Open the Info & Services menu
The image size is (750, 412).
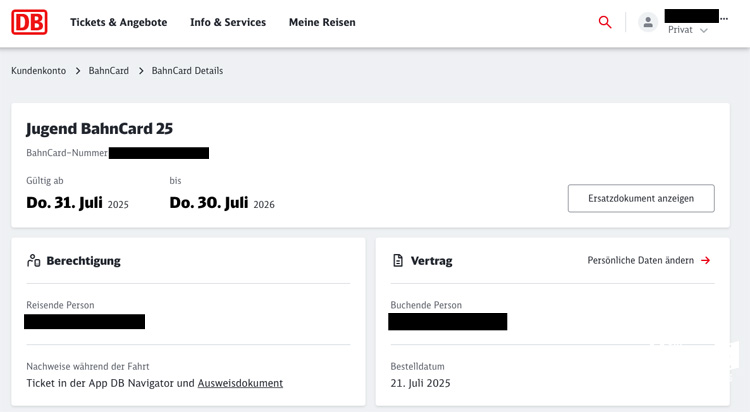228,22
